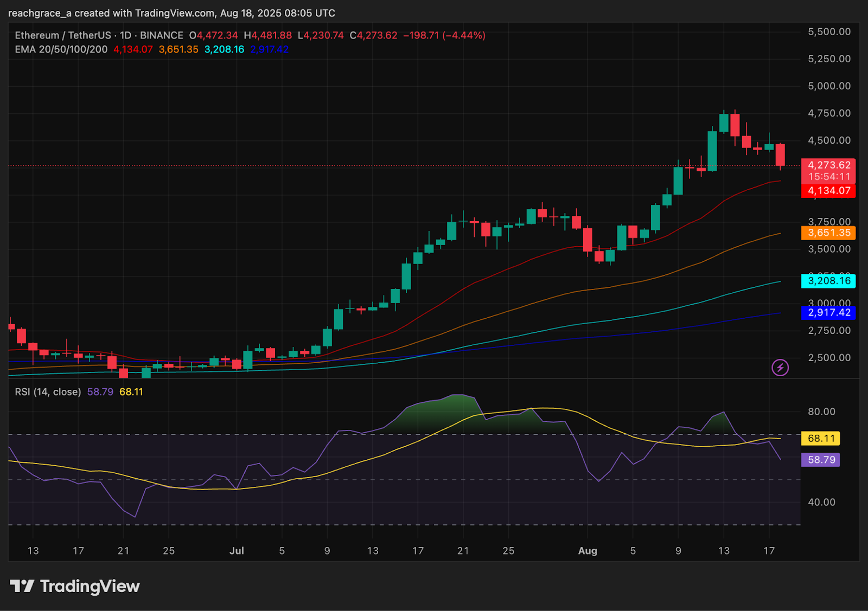The width and height of the screenshot is (868, 611).
Task: Click the Aug label on the time axis
Action: (x=588, y=550)
